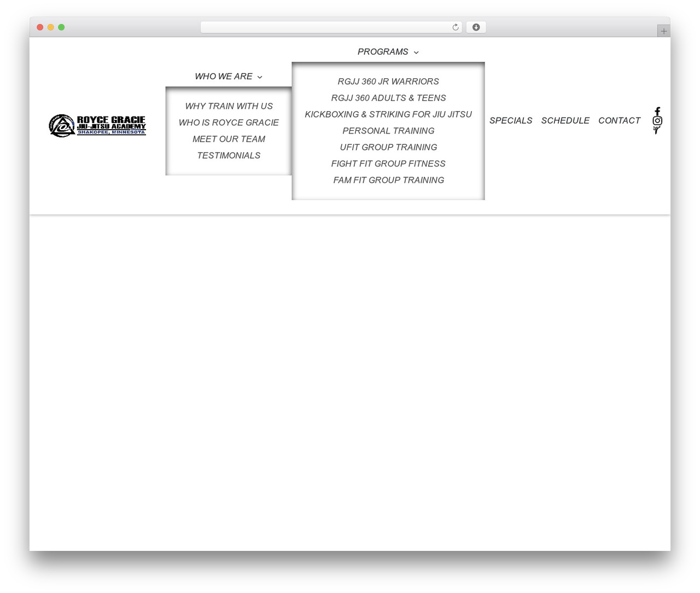Open a new tab with the plus icon

click(663, 31)
